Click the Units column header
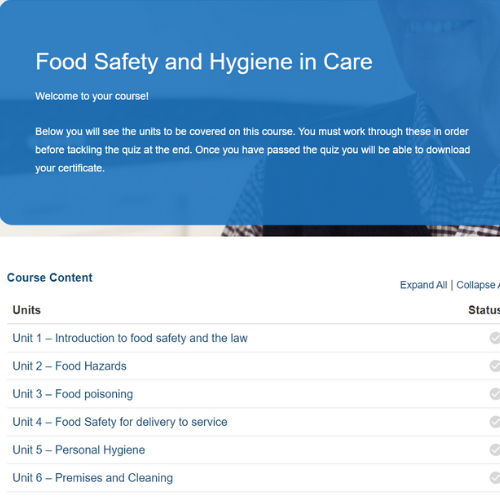 pos(27,310)
